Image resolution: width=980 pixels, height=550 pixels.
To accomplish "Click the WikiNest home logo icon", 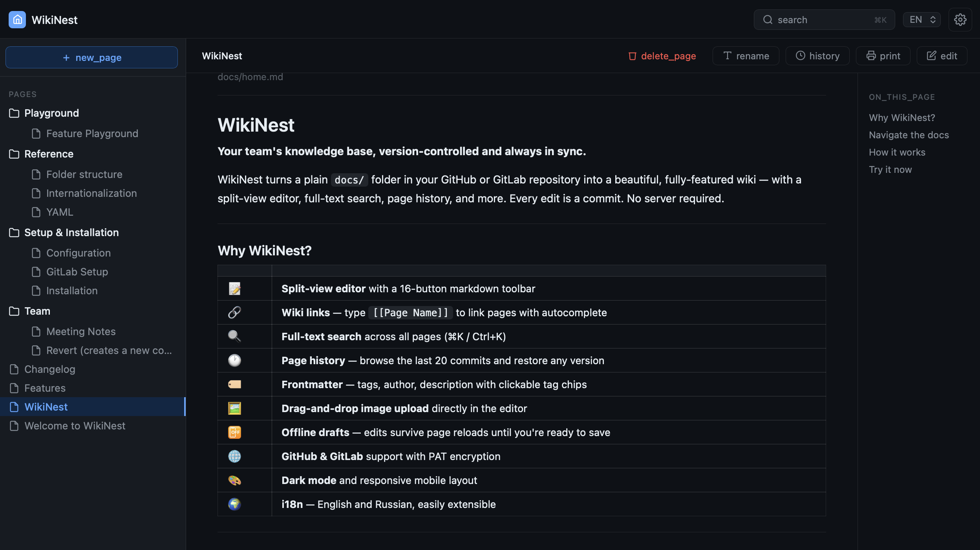I will click(17, 20).
